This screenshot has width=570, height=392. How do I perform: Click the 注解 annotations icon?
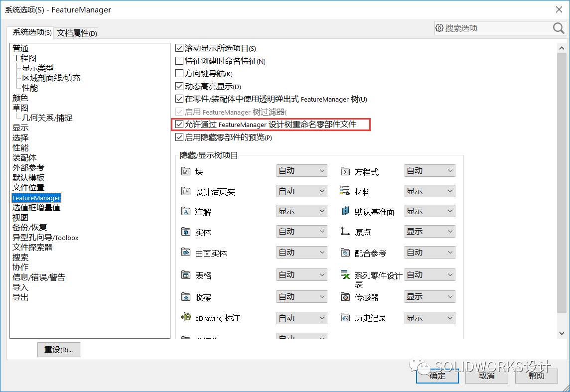tap(186, 211)
